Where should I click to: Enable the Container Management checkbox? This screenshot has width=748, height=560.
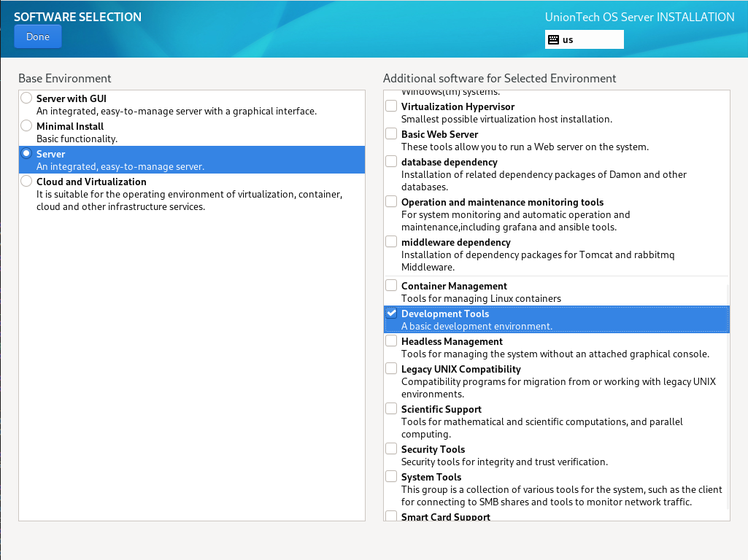pyautogui.click(x=391, y=285)
